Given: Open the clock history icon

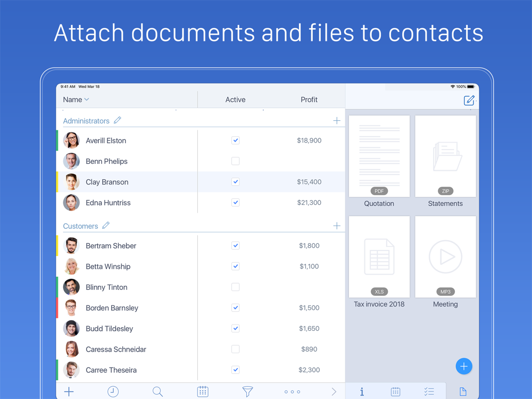Looking at the screenshot, I should point(113,392).
